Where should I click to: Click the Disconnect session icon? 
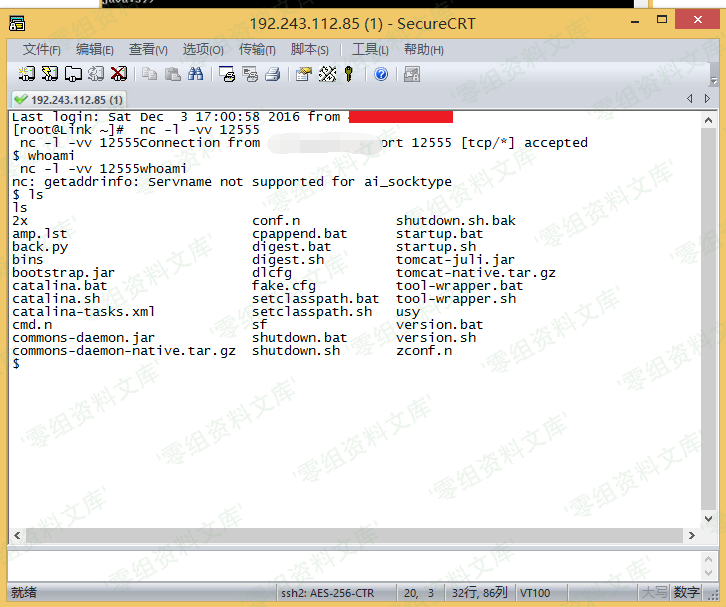119,74
